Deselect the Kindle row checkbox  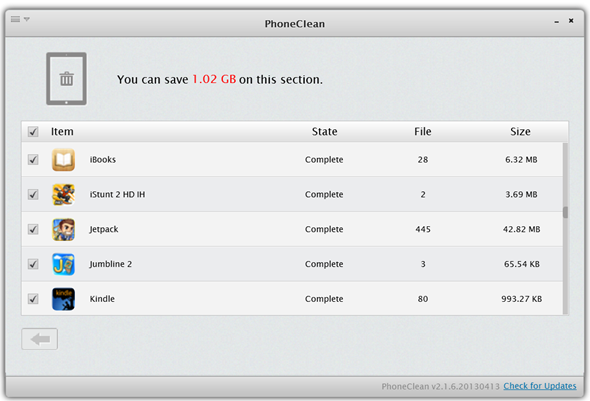pyautogui.click(x=33, y=299)
